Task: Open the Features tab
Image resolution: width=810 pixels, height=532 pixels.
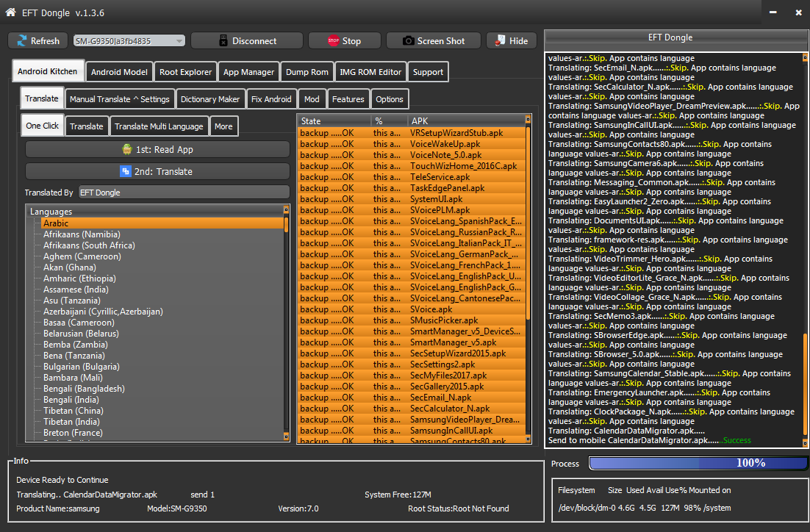Action: [x=348, y=99]
